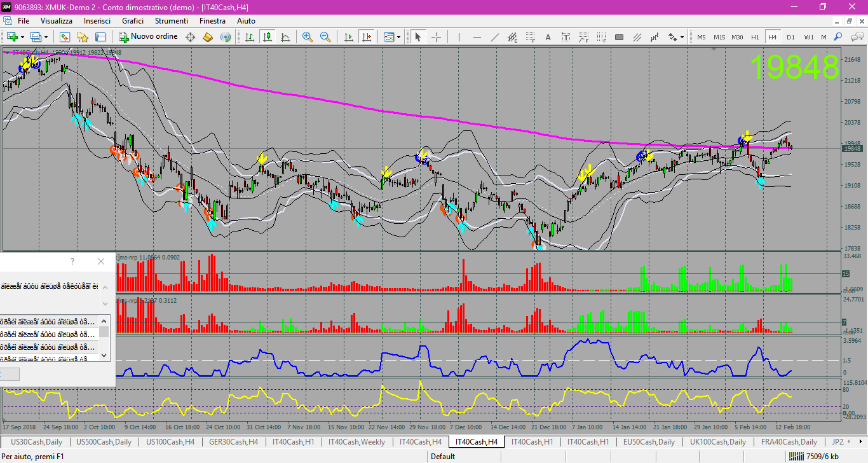Select the H4 timeframe button
This screenshot has height=463, width=868.
point(773,37)
